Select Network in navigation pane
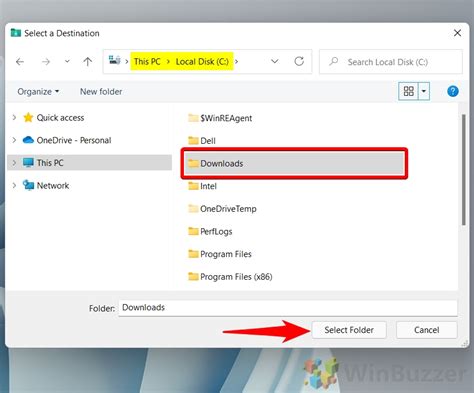Screen dimensions: 474x393 tap(53, 185)
